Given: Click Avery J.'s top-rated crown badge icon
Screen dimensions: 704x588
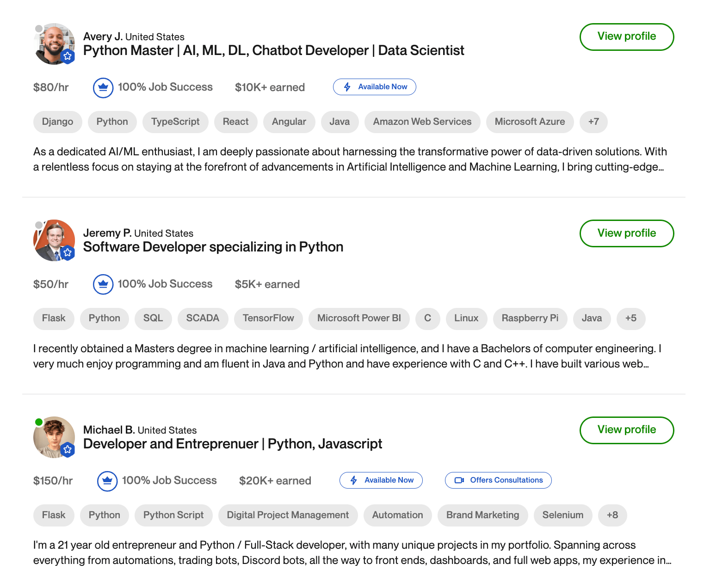Looking at the screenshot, I should [103, 87].
